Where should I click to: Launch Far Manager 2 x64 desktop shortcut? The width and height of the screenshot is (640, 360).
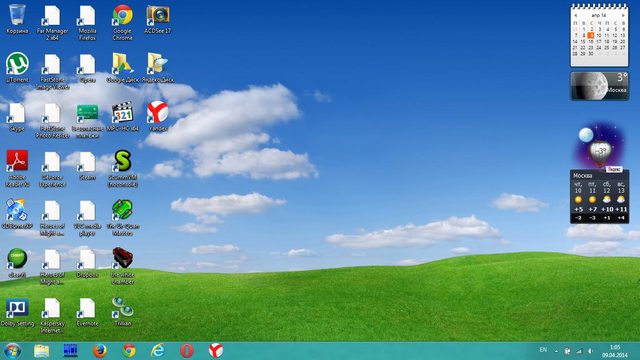[x=52, y=22]
